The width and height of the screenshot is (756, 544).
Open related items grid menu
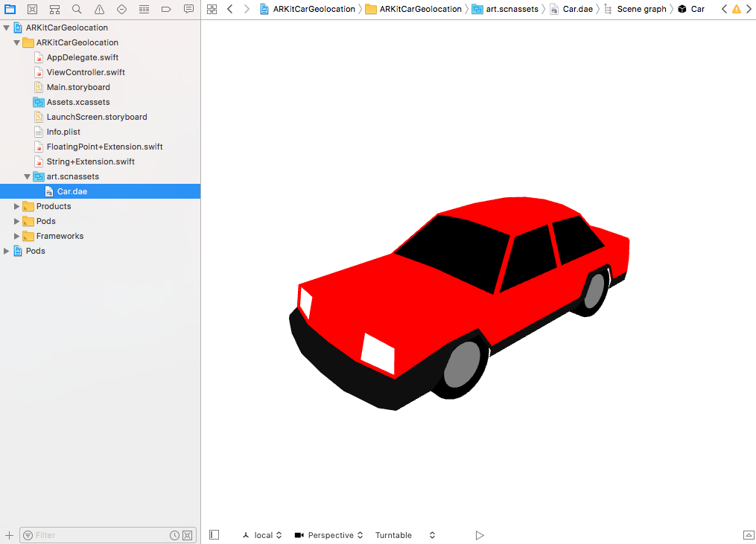point(212,9)
